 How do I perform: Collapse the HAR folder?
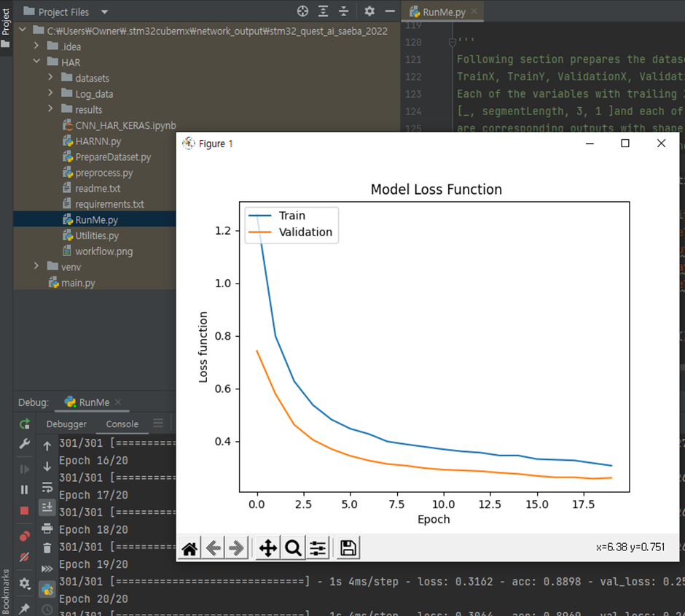[x=36, y=63]
